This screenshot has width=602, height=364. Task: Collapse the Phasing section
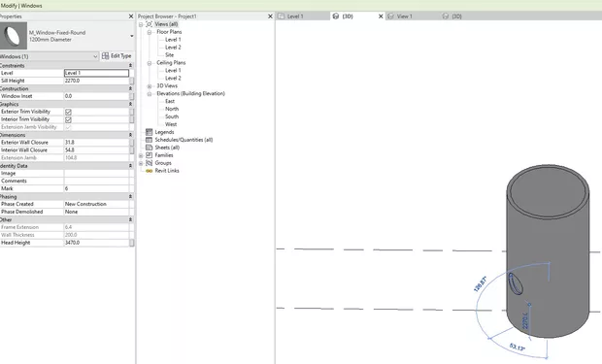130,197
